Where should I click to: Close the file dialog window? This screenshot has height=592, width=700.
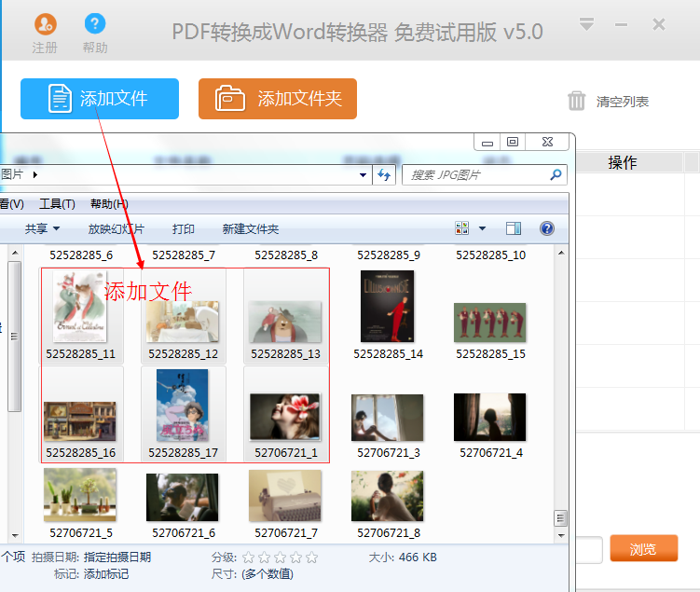pos(547,143)
